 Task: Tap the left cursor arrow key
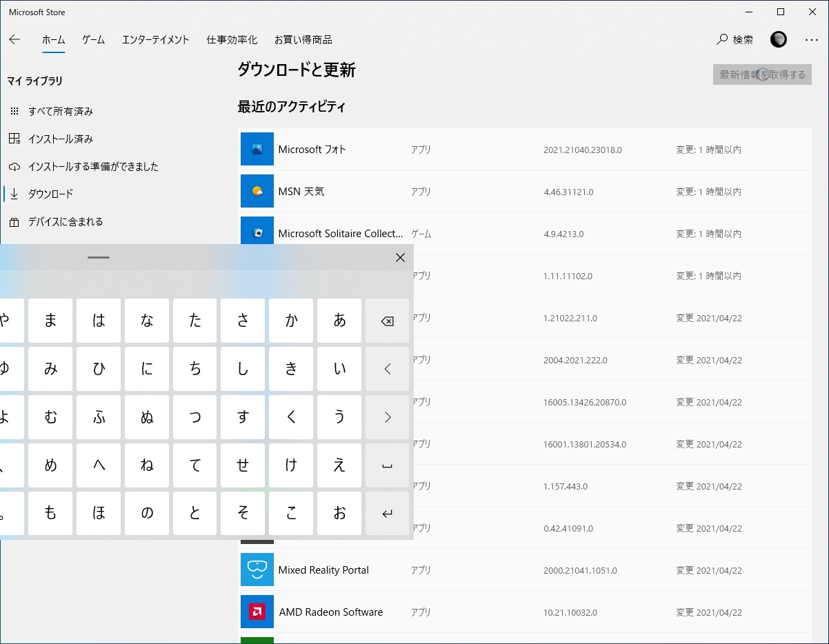click(388, 369)
